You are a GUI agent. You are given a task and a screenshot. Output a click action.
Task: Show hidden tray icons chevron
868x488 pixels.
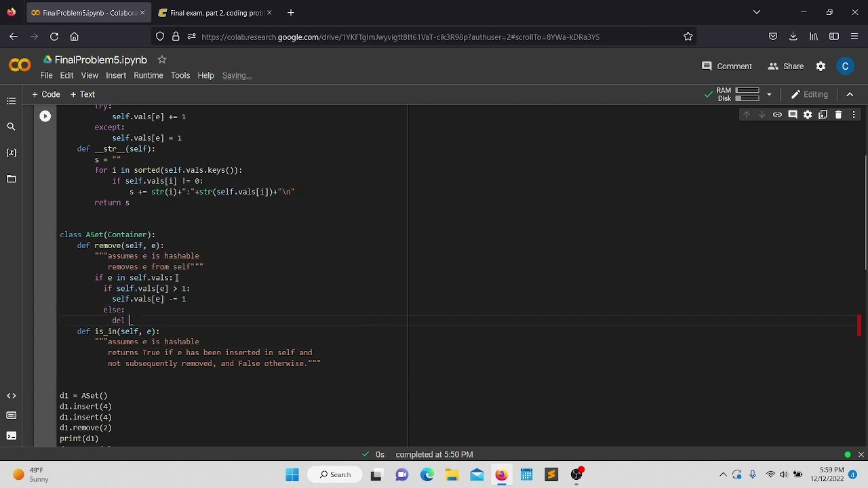tap(723, 474)
